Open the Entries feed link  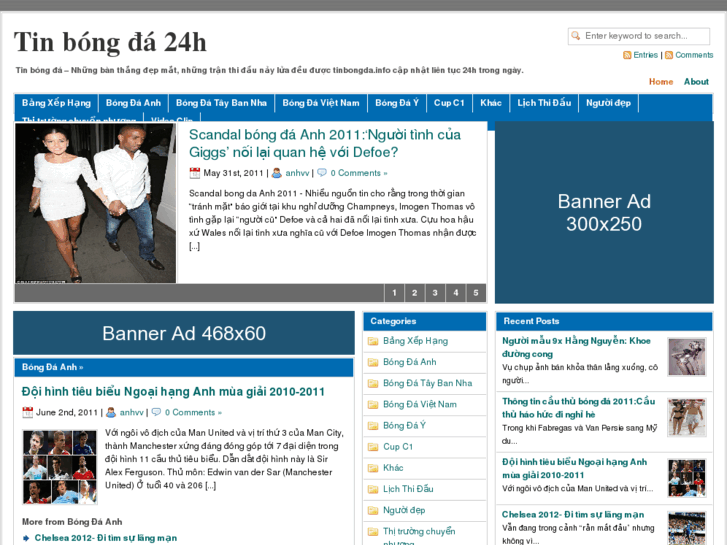645,55
